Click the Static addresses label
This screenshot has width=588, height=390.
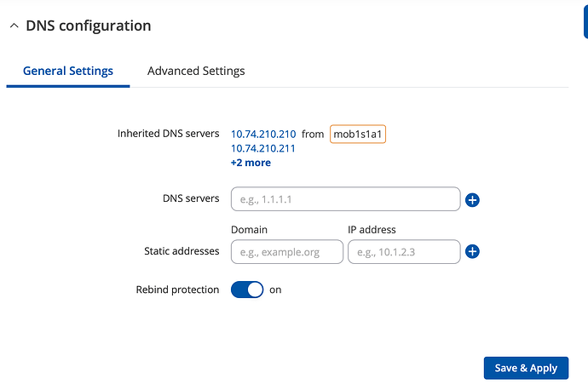182,251
